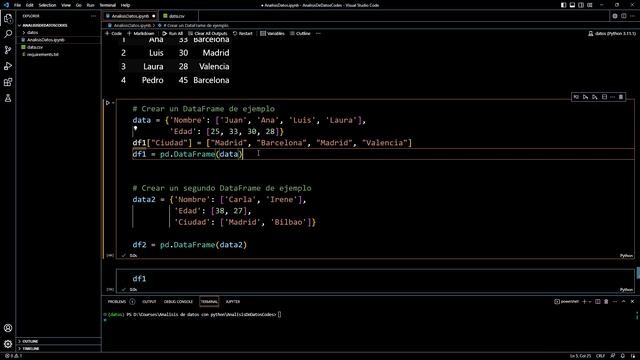Open the run cell options chevron
Viewport: 640px width, 360px height.
pyautogui.click(x=113, y=103)
